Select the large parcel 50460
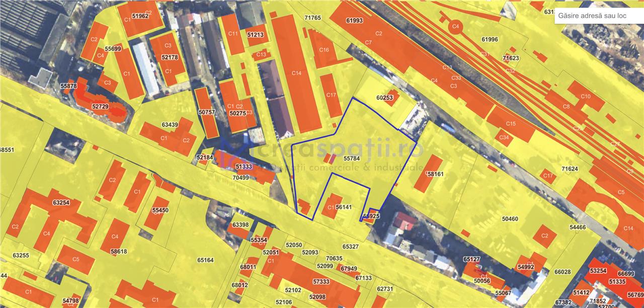Screen dimensions: 644x308 tap(510, 219)
